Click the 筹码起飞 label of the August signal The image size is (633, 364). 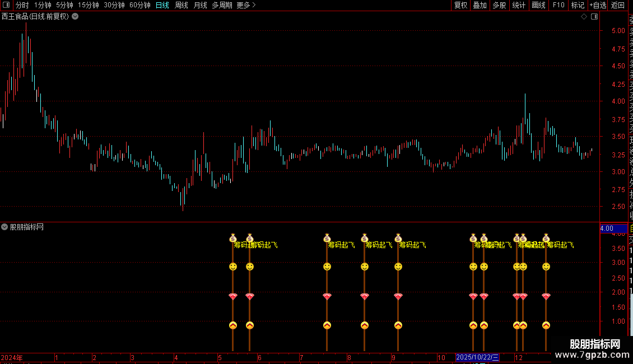[x=379, y=245]
